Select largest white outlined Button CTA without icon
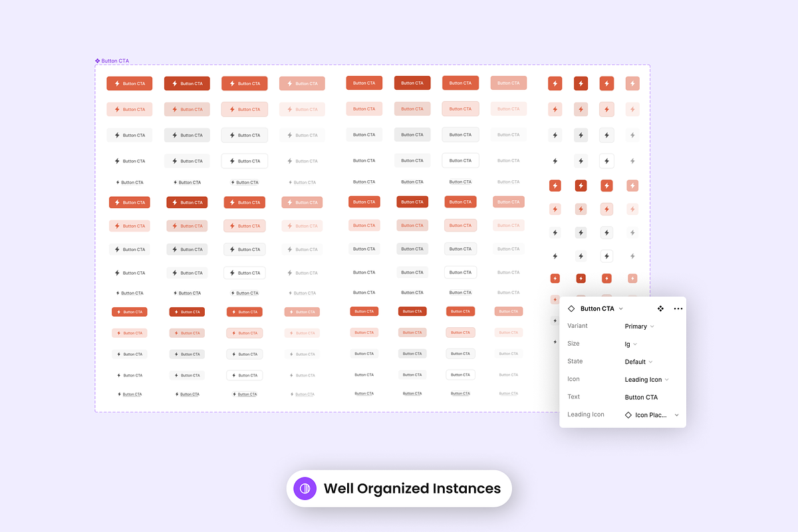Screen dimensions: 798x532 [460, 160]
